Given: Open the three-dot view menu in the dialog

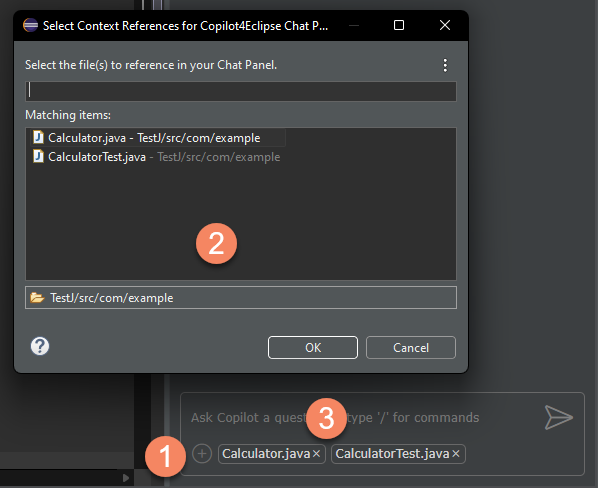Looking at the screenshot, I should [x=445, y=65].
